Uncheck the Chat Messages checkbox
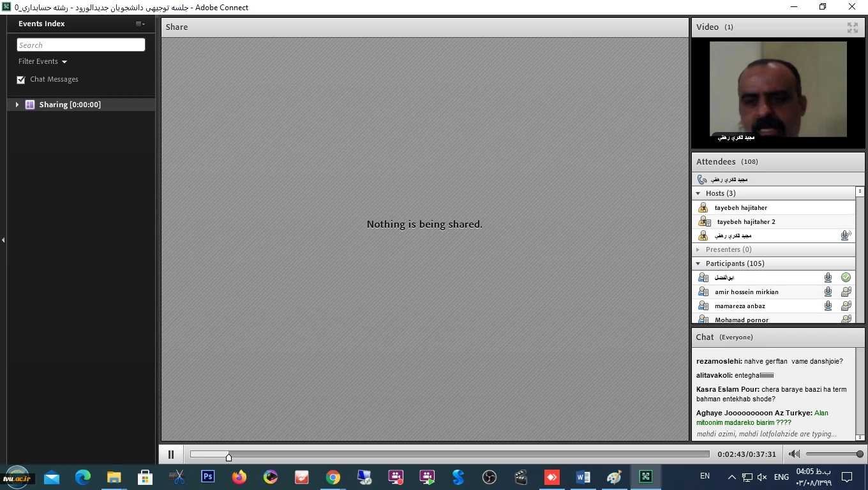 pos(21,80)
